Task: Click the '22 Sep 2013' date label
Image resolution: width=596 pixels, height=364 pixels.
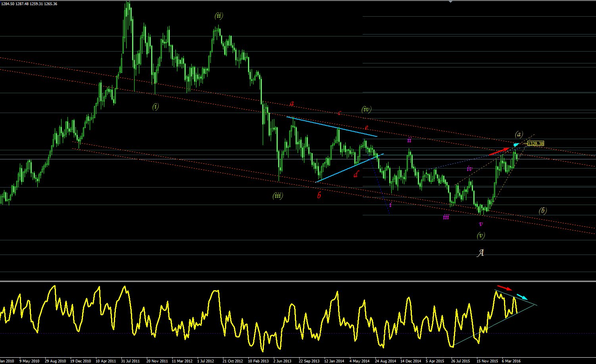Action: [309, 361]
